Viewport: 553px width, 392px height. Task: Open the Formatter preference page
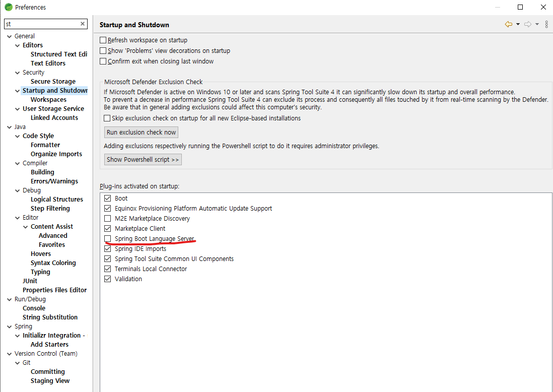click(x=45, y=145)
